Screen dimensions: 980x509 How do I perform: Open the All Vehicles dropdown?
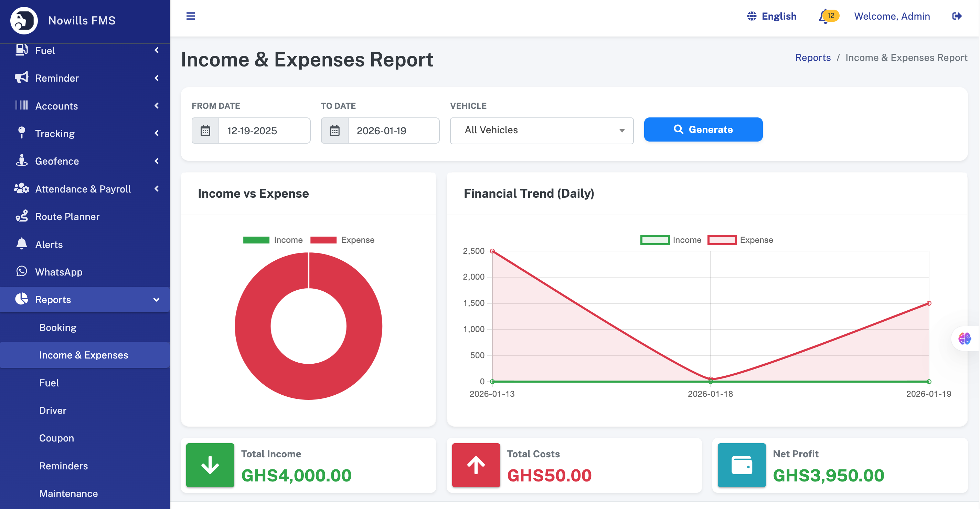pyautogui.click(x=541, y=131)
